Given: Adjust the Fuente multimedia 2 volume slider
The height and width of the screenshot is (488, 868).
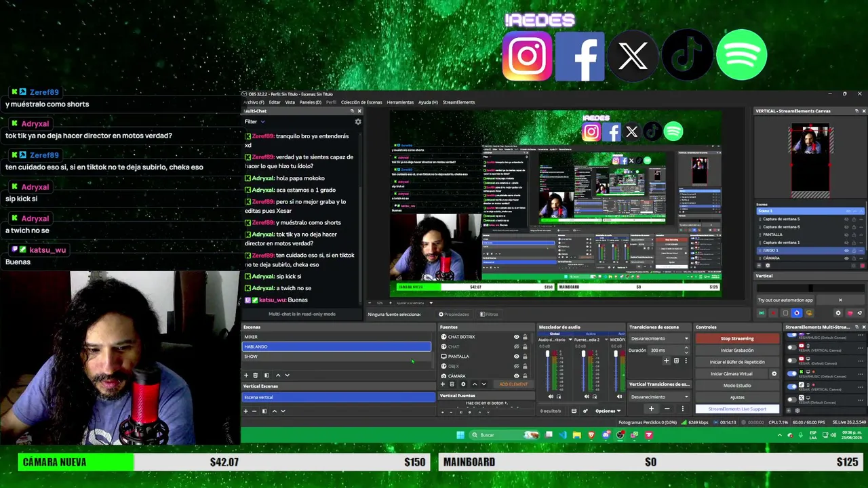Looking at the screenshot, I should [x=583, y=370].
